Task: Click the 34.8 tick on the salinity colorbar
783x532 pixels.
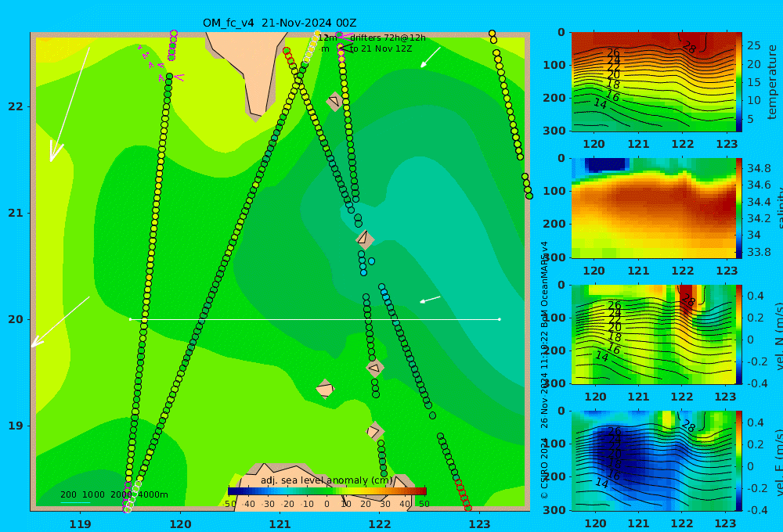Action: click(x=758, y=168)
